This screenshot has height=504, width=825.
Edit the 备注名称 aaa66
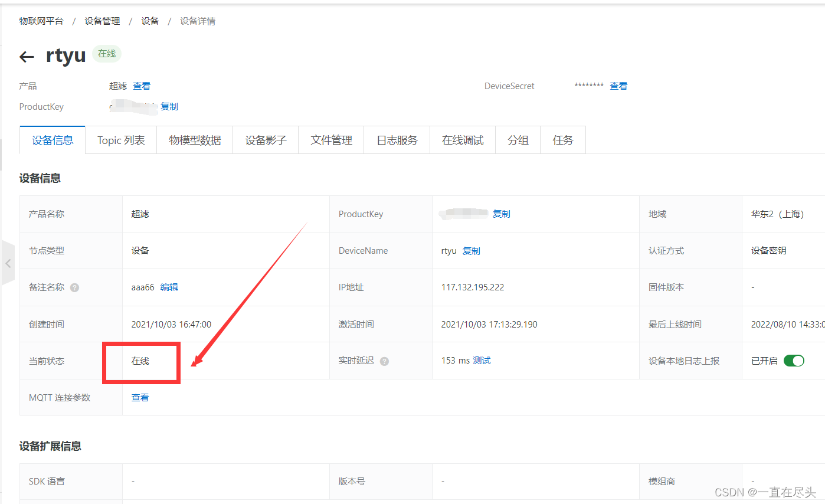tap(169, 287)
